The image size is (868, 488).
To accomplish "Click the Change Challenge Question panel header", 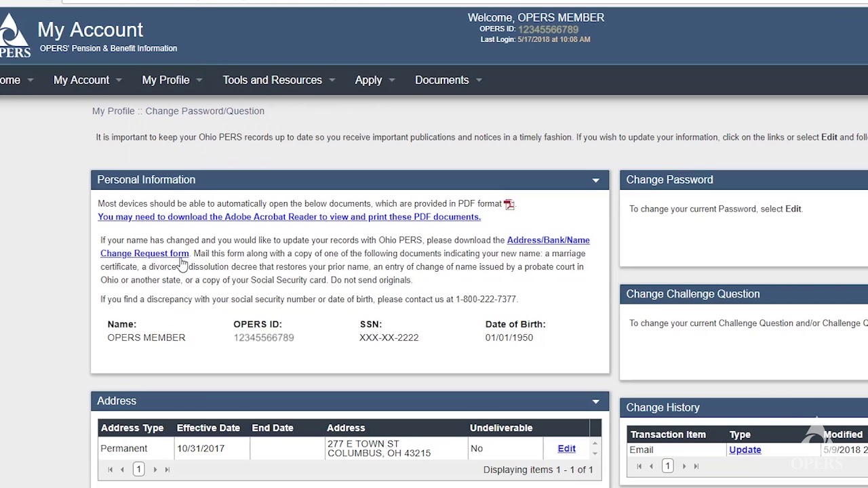I will coord(744,294).
